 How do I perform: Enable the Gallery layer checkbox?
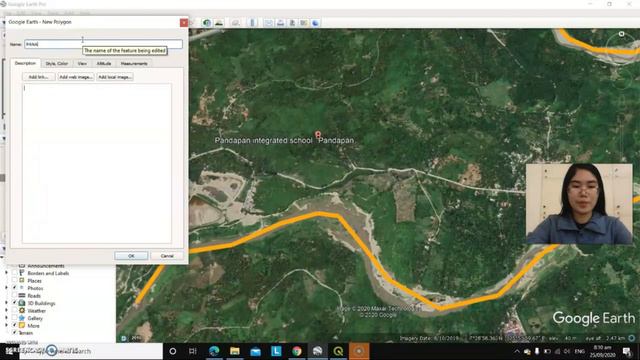pos(15,318)
